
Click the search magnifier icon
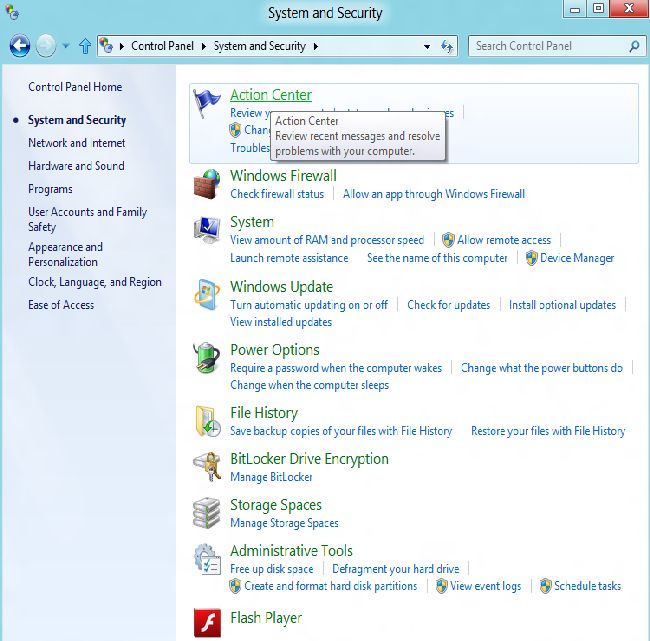[634, 46]
